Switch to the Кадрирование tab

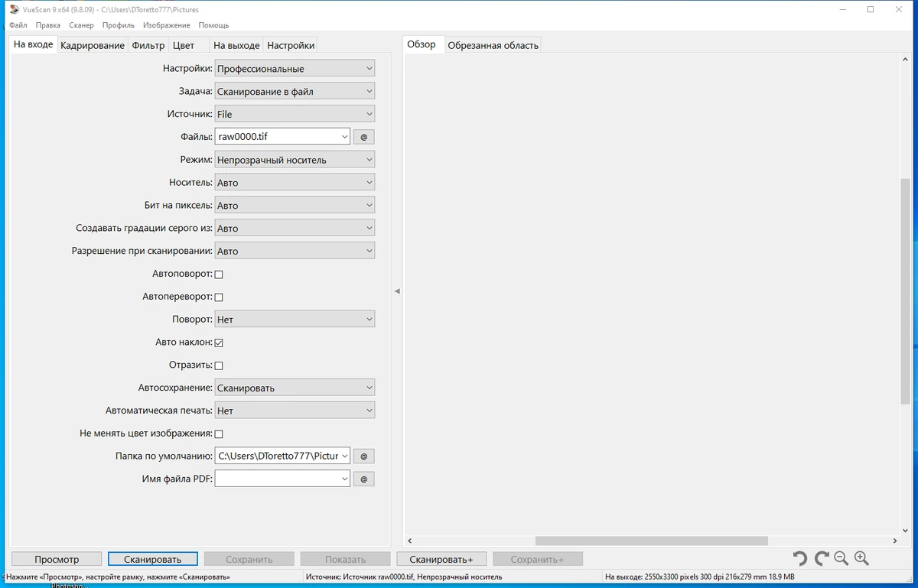pos(93,45)
